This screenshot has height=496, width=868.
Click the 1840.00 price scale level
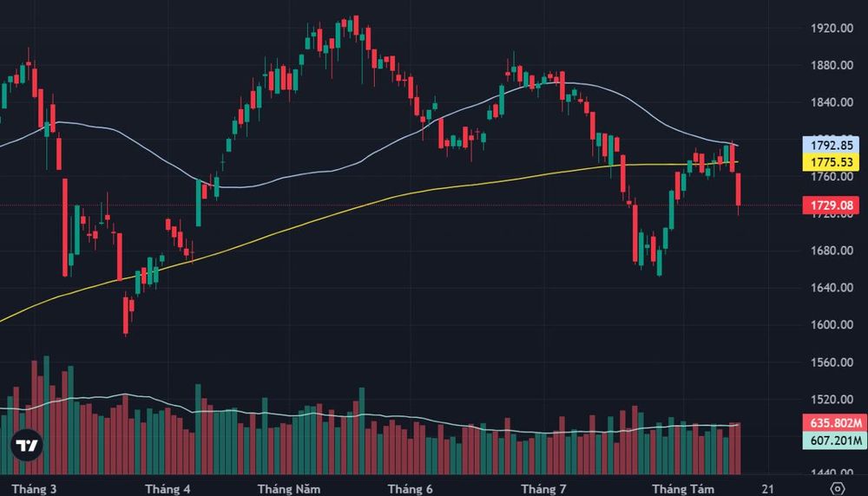coord(832,102)
